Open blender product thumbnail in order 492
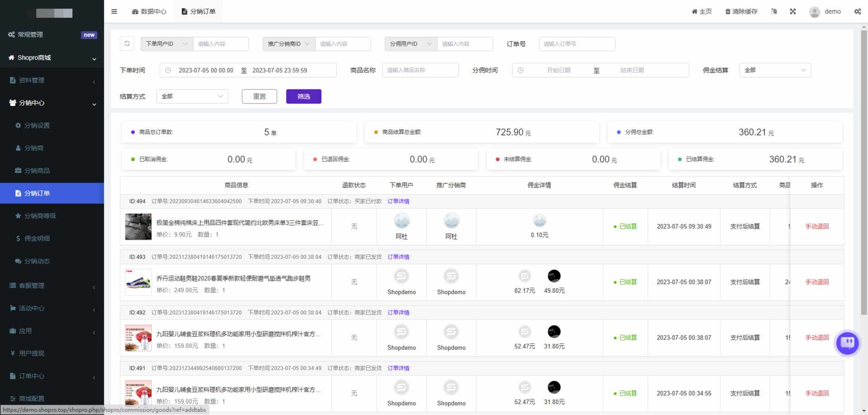Image resolution: width=868 pixels, height=415 pixels. [138, 338]
